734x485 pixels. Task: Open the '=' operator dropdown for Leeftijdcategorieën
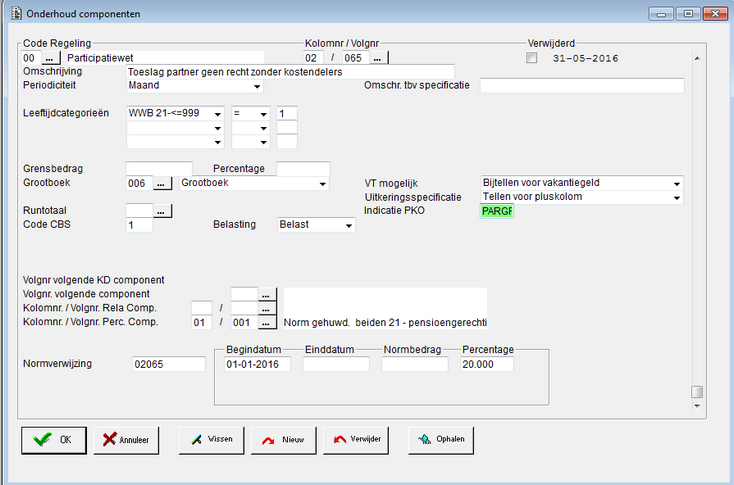[x=264, y=114]
